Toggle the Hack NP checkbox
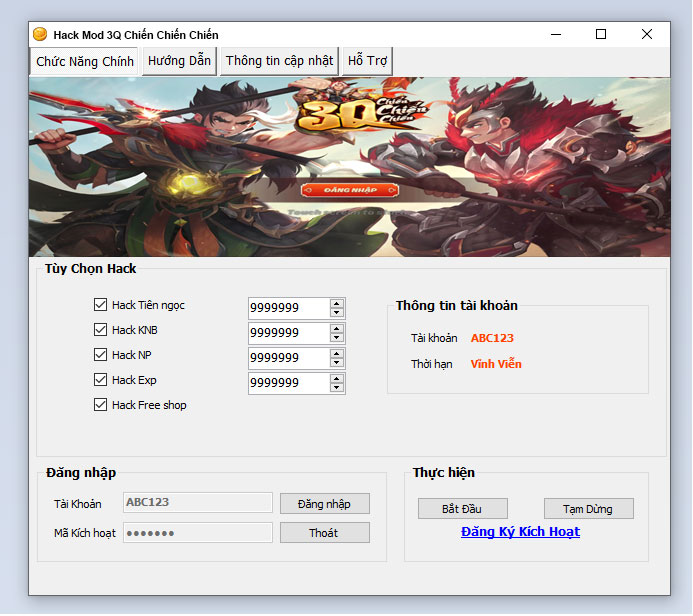The height and width of the screenshot is (616, 693). pyautogui.click(x=100, y=355)
